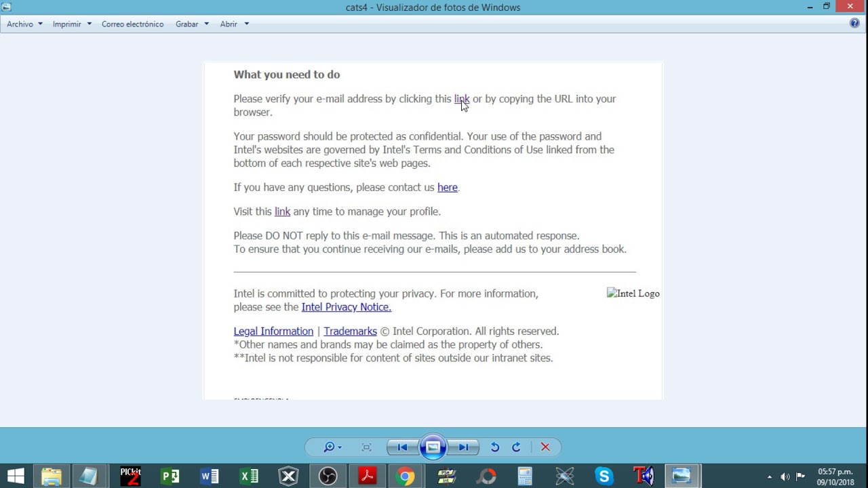This screenshot has height=488, width=868.
Task: Rotate the photo counterclockwise
Action: point(495,447)
